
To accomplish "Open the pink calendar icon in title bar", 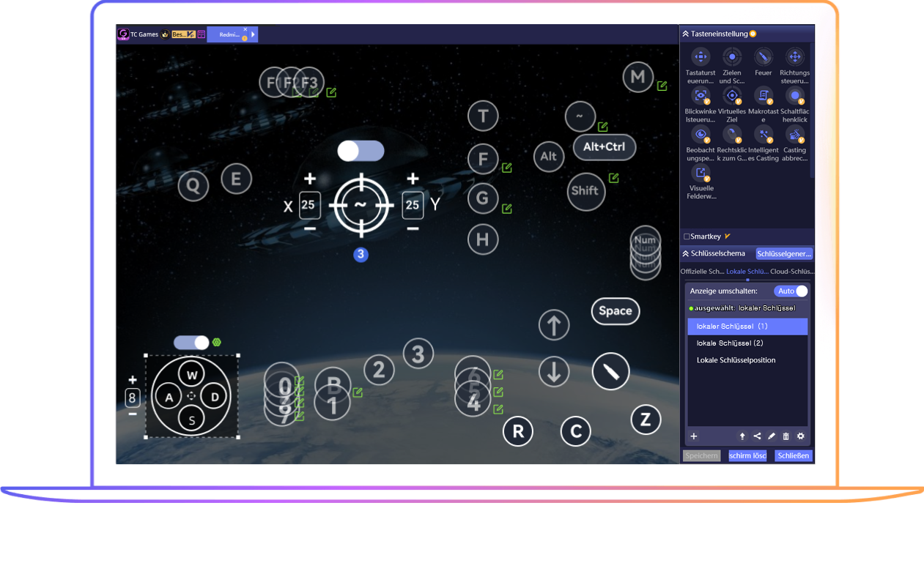I will pyautogui.click(x=202, y=34).
